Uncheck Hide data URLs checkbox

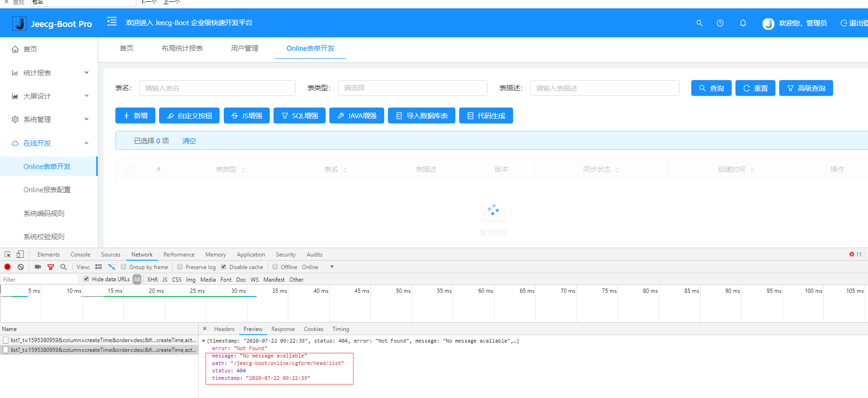[x=87, y=279]
